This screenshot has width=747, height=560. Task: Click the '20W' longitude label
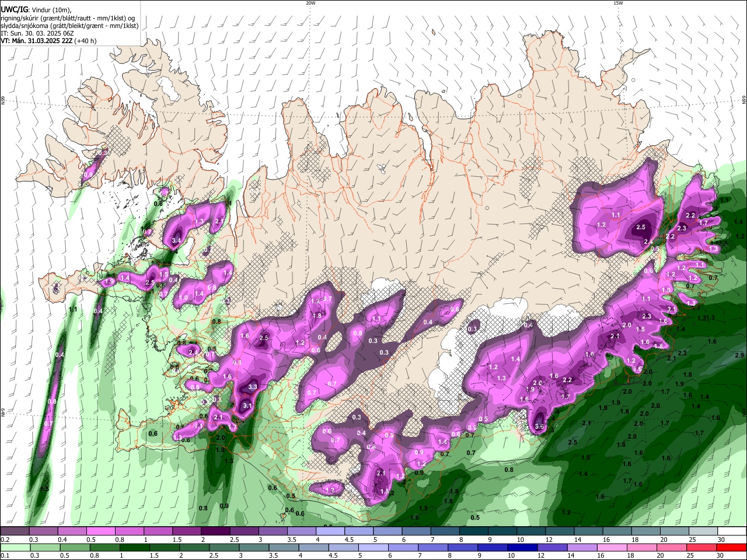click(310, 3)
